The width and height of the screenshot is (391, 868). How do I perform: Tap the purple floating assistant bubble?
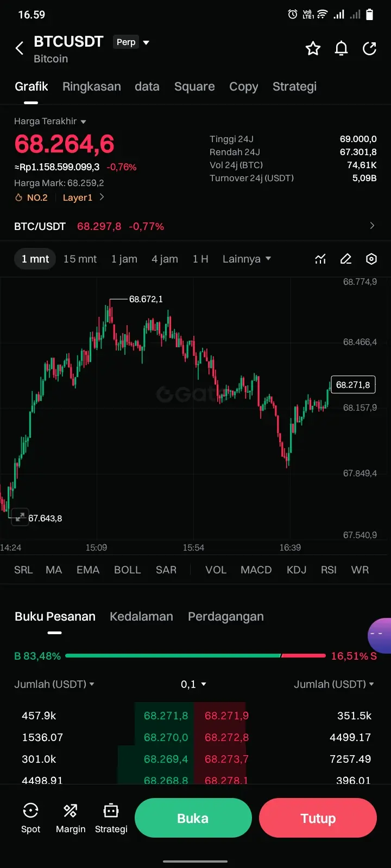pos(380,635)
